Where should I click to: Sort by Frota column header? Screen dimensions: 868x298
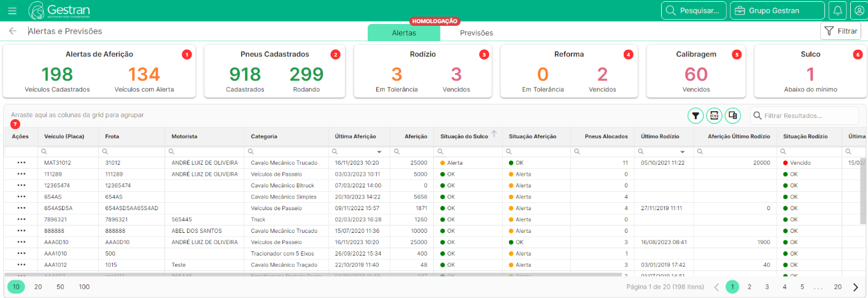click(112, 136)
